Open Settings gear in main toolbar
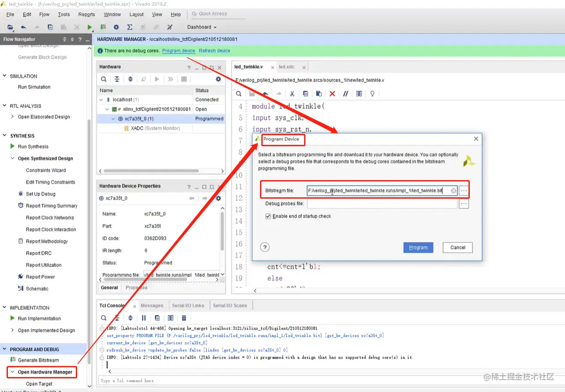Image resolution: width=565 pixels, height=392 pixels. [x=116, y=27]
